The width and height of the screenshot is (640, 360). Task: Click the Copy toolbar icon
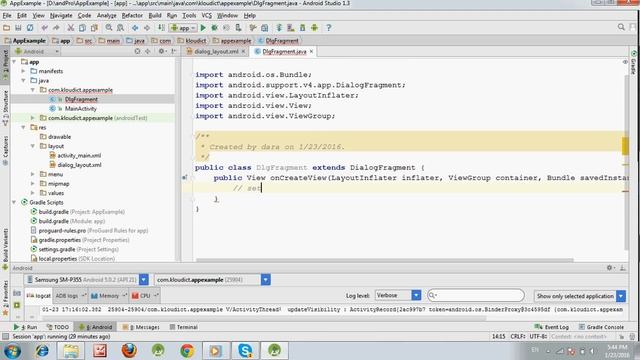[x=82, y=28]
